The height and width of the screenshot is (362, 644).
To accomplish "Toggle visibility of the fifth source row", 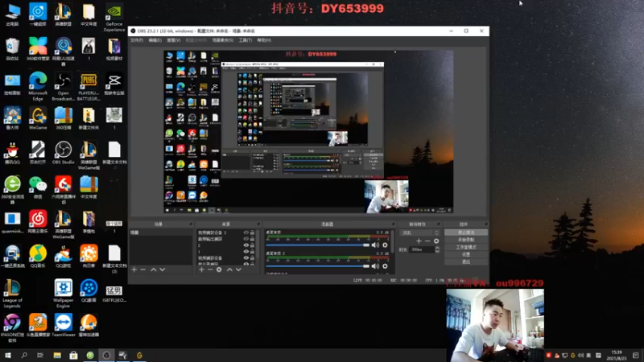I will coord(246,258).
